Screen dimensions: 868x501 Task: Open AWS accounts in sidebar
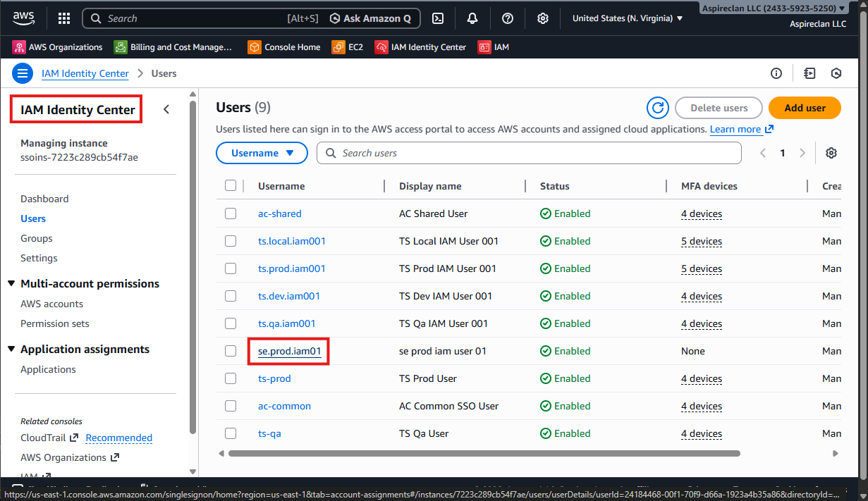coord(51,304)
